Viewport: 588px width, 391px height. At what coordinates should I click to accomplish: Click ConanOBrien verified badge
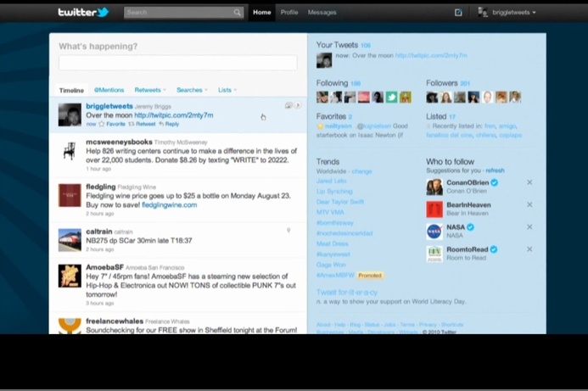(x=495, y=182)
